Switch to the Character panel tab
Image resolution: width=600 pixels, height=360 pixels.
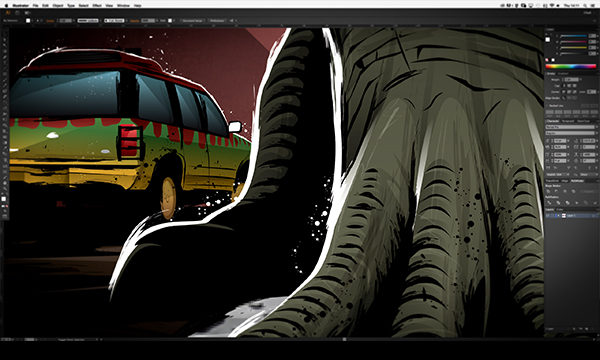[x=553, y=121]
